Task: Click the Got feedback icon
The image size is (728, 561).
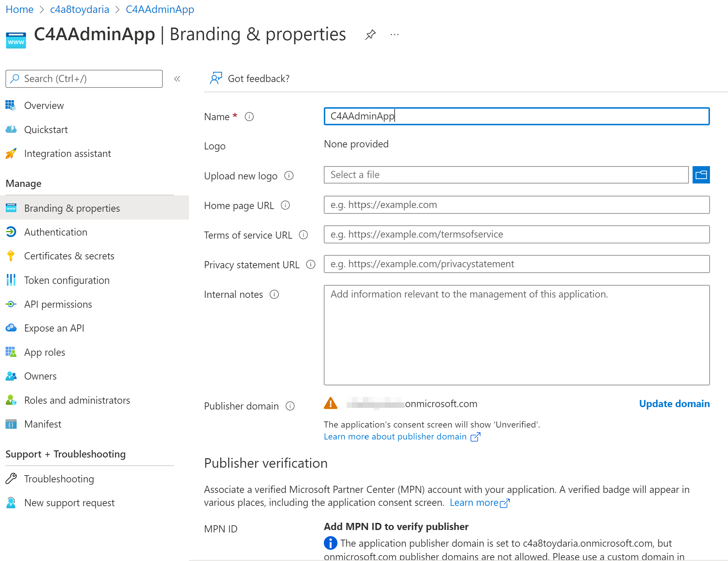Action: click(x=216, y=78)
